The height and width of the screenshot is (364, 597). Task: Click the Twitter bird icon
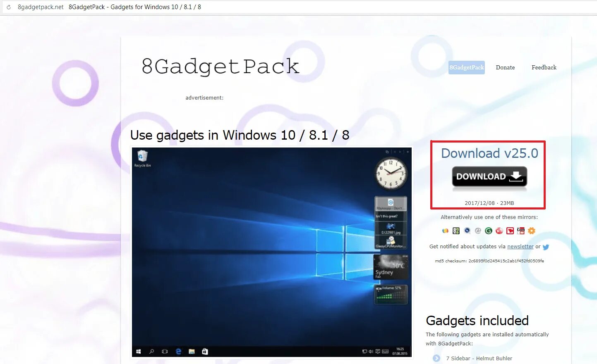click(x=546, y=247)
